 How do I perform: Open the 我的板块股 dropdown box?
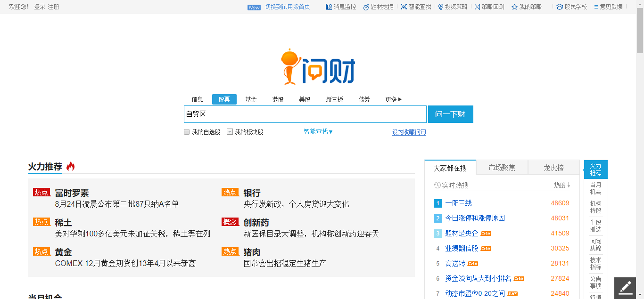pyautogui.click(x=230, y=132)
